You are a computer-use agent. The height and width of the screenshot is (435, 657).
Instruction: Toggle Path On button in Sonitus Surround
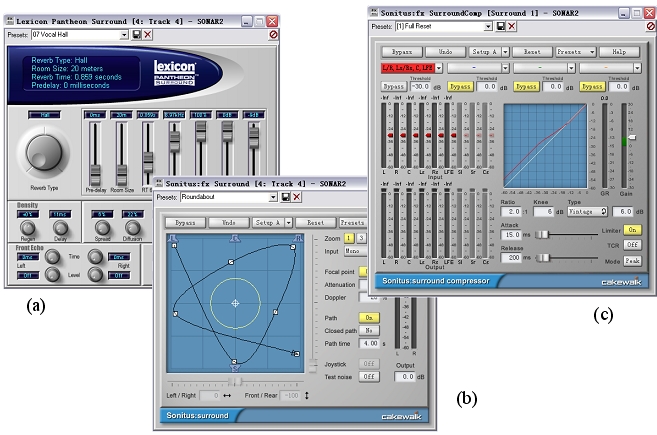369,318
